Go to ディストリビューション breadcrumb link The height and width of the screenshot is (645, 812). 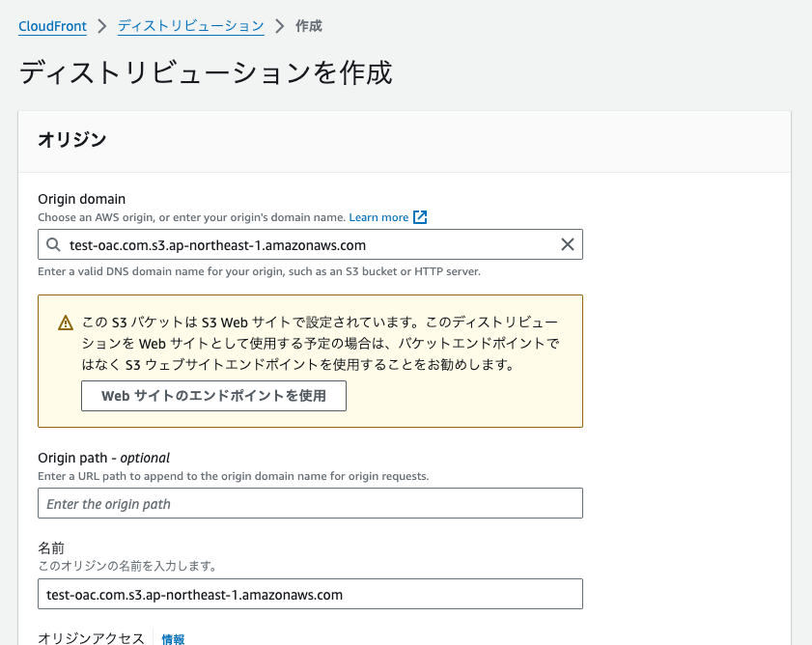coord(191,26)
